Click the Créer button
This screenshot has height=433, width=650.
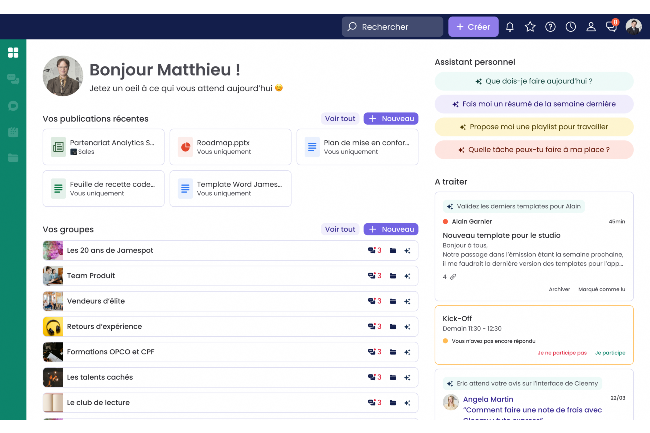[473, 27]
